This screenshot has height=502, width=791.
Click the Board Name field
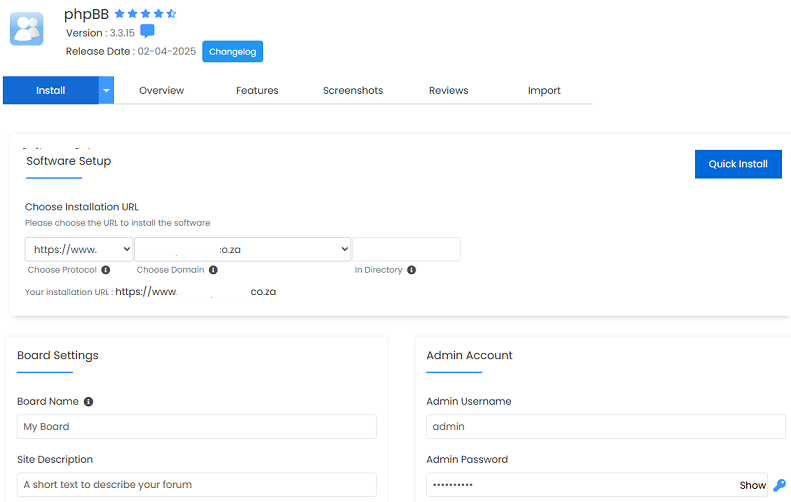[x=197, y=427]
